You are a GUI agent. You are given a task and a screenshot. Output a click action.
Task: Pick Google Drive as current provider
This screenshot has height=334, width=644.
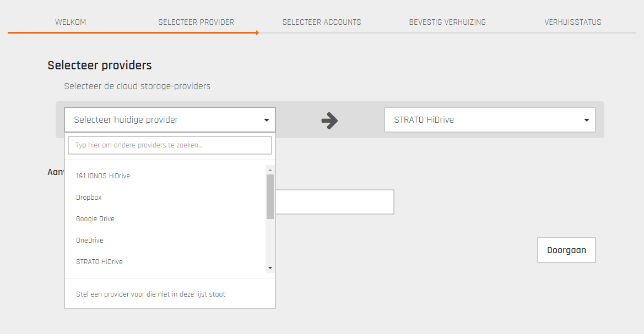coord(95,219)
